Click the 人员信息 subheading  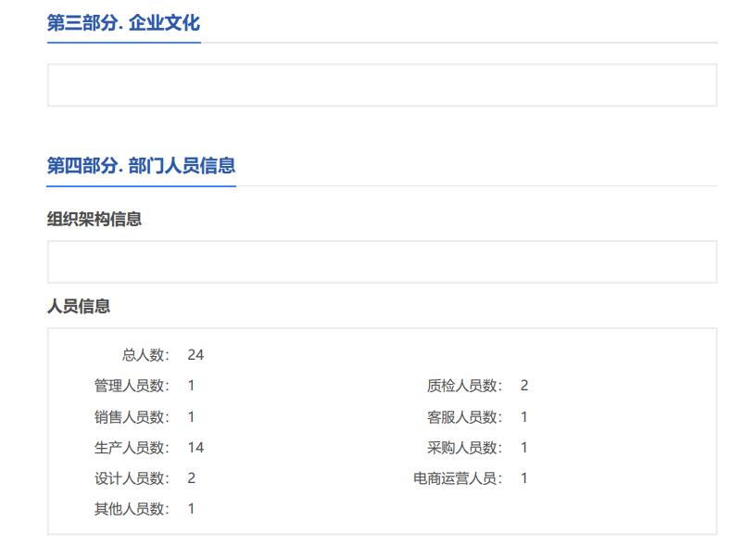pyautogui.click(x=79, y=307)
